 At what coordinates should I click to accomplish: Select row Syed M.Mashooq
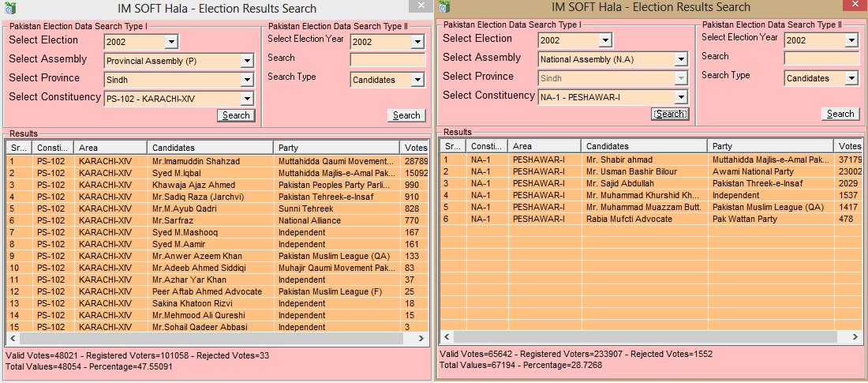pyautogui.click(x=218, y=233)
